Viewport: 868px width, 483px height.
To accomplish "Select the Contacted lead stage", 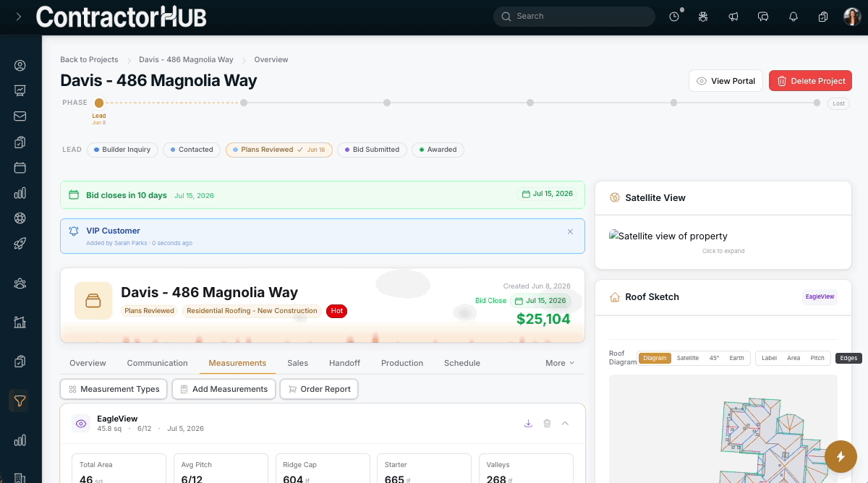I will pyautogui.click(x=192, y=150).
